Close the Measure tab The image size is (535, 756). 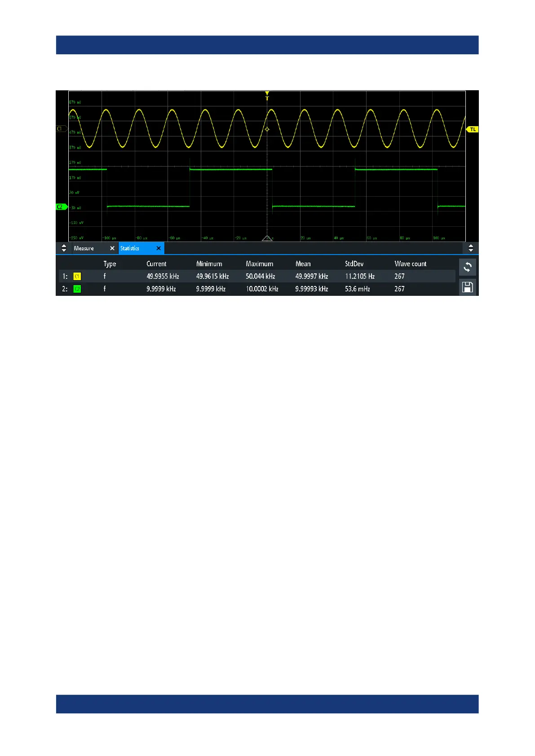[112, 248]
